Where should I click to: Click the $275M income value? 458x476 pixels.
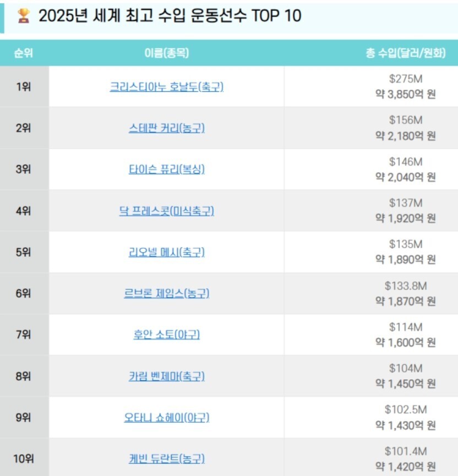[405, 79]
